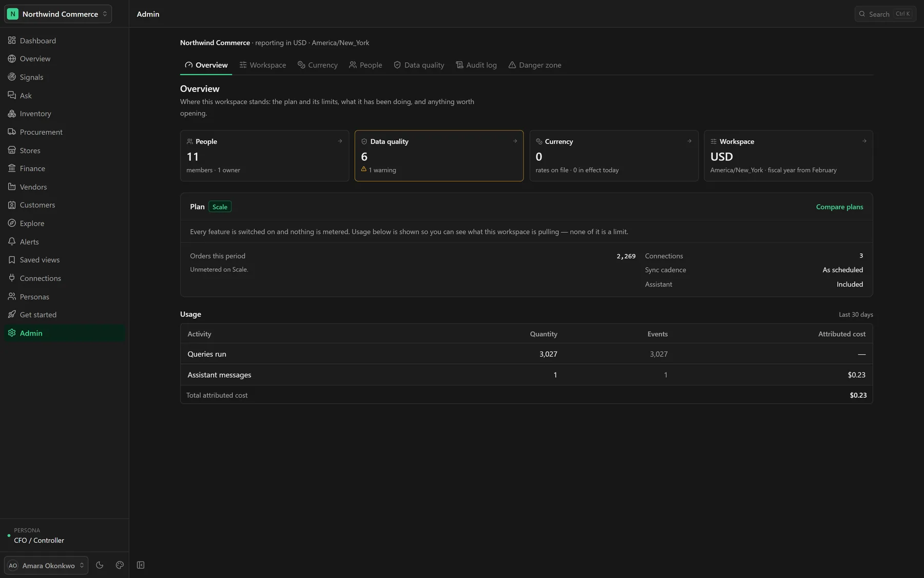Viewport: 924px width, 578px height.
Task: Click the Compare plans link
Action: point(839,207)
